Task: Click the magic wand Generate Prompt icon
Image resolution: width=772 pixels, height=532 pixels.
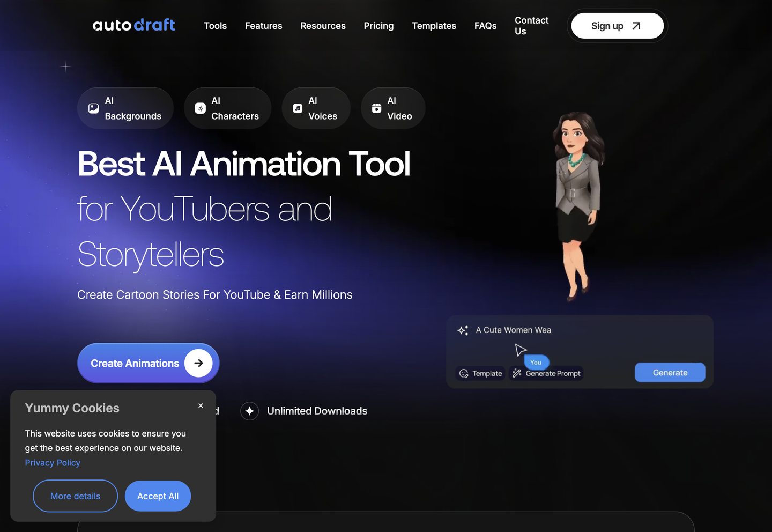Action: click(517, 373)
